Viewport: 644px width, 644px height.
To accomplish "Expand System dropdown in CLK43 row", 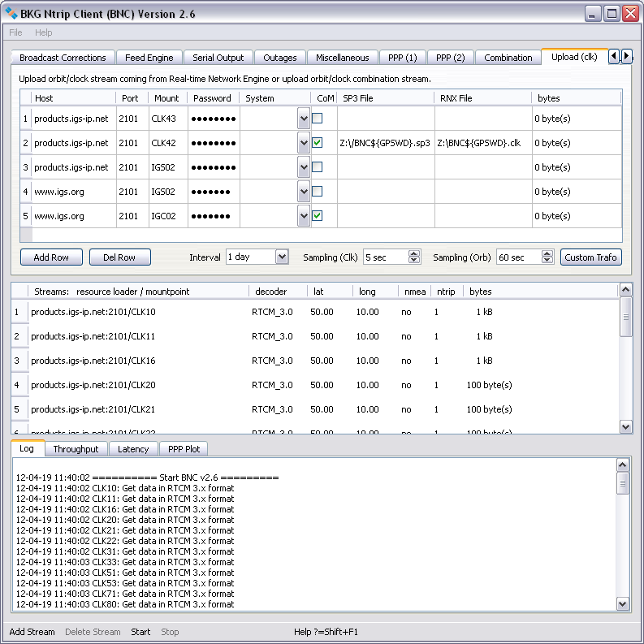I will pyautogui.click(x=304, y=119).
